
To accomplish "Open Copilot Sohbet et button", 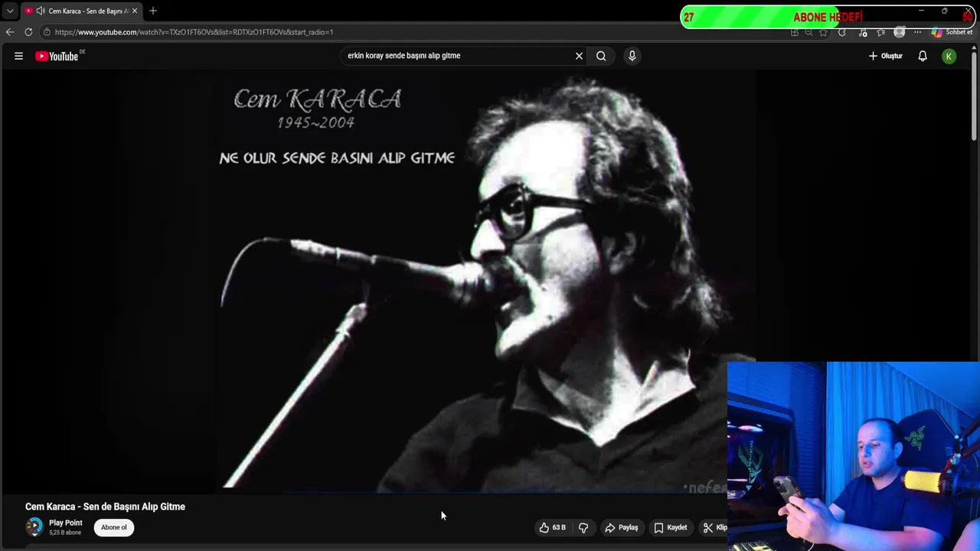I will [952, 32].
